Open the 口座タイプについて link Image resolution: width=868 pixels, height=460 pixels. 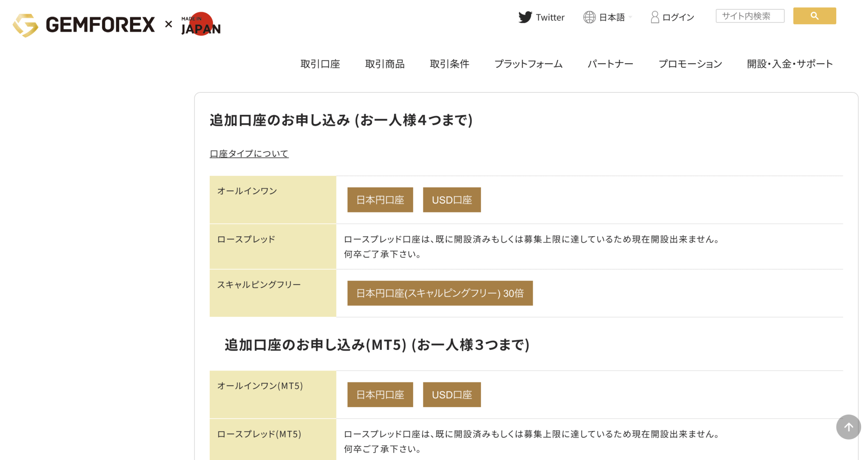coord(249,153)
